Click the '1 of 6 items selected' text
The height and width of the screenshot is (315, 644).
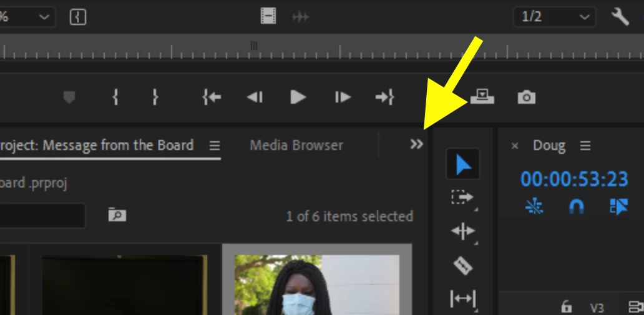click(349, 216)
